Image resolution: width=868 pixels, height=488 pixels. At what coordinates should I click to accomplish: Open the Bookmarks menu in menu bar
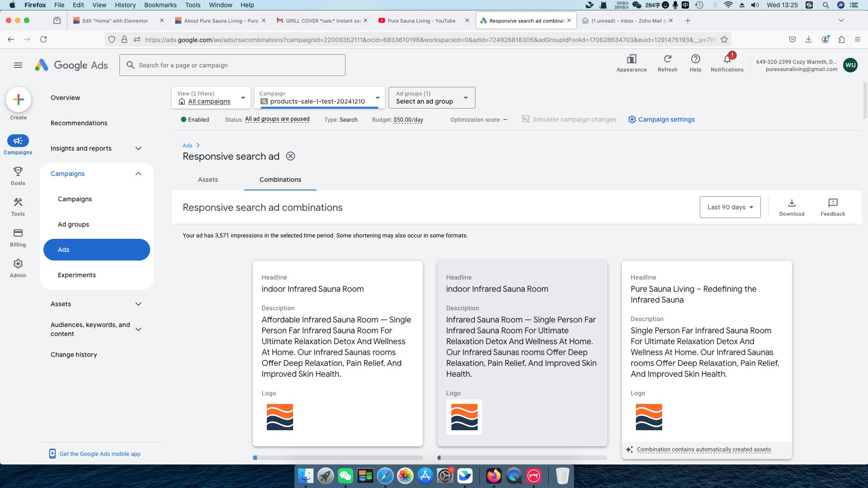point(160,5)
